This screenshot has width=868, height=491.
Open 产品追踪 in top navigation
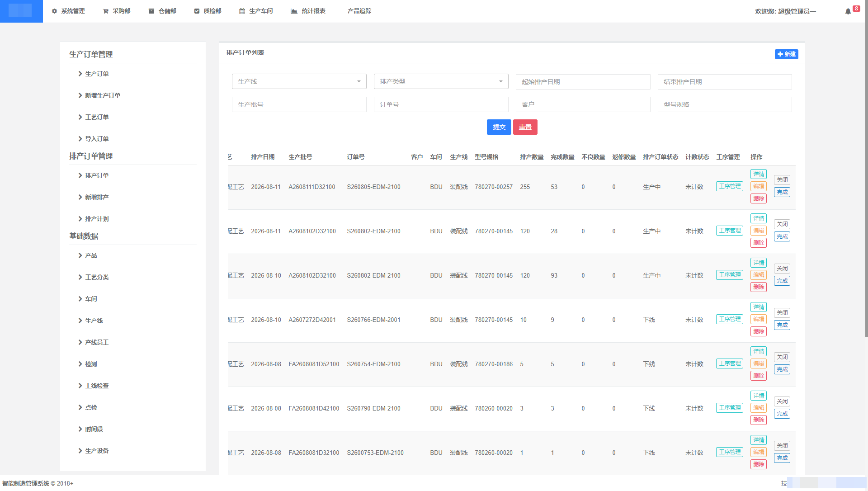coord(359,11)
